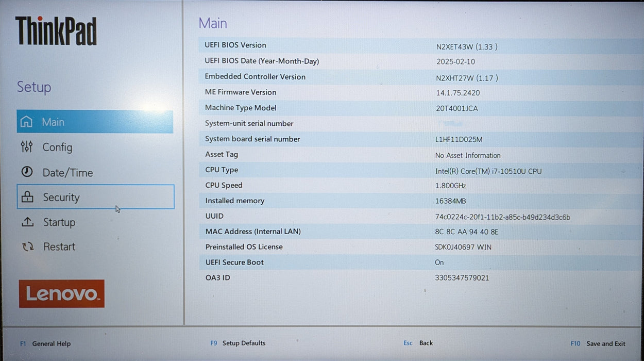Viewport: 644px width, 361px height.
Task: Click the Security lock icon
Action: point(27,197)
